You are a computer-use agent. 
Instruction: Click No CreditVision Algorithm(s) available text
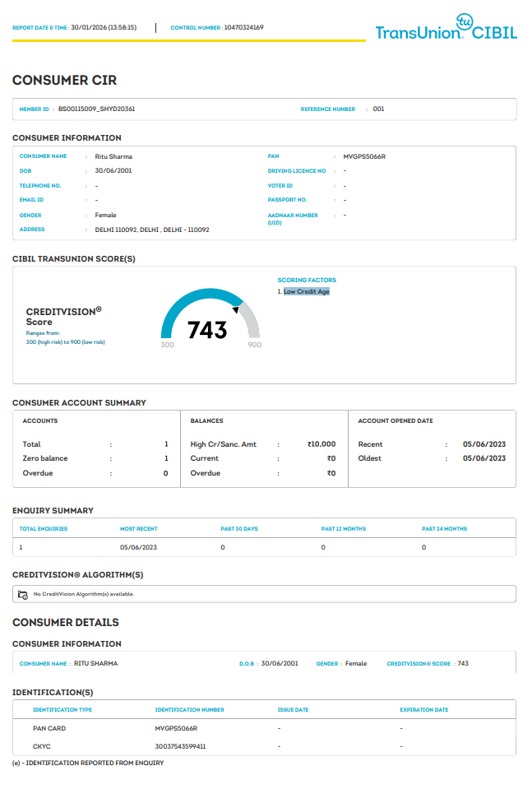coord(84,594)
